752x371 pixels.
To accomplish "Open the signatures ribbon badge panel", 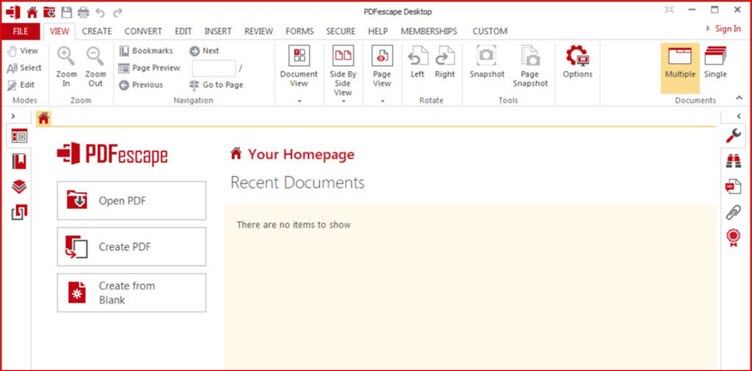I will coord(733,237).
